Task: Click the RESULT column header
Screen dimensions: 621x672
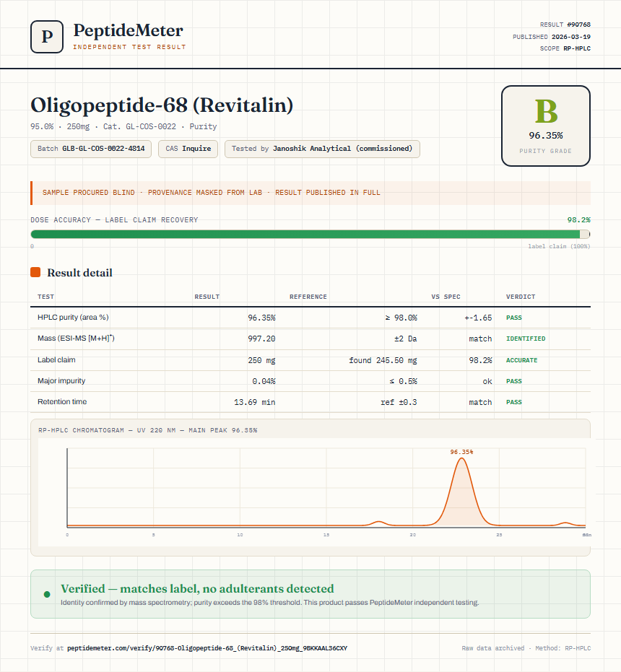Action: pos(207,297)
